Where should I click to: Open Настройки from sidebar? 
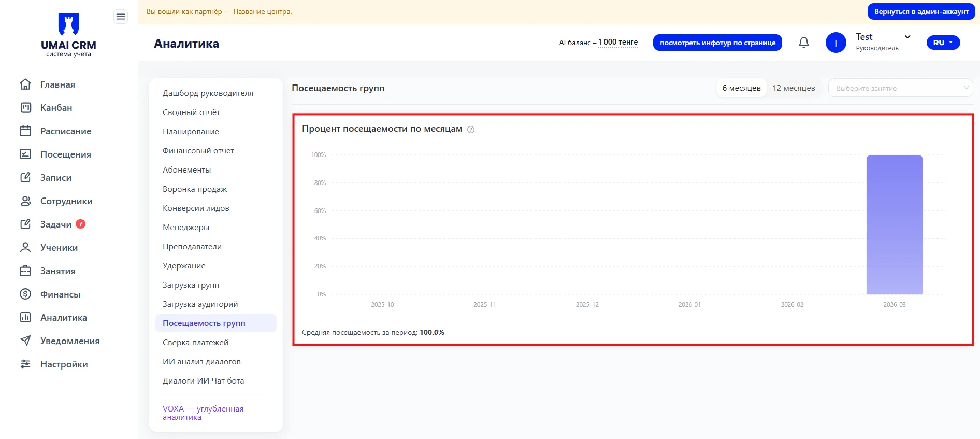point(64,364)
